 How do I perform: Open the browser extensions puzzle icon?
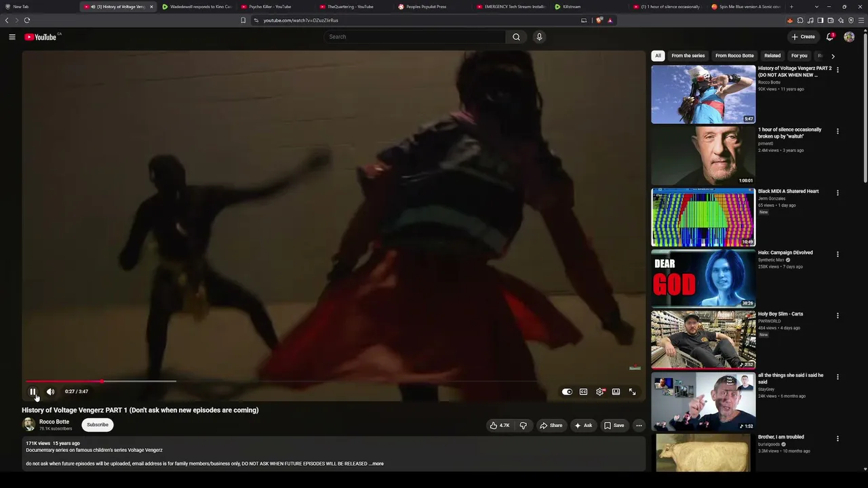point(800,20)
